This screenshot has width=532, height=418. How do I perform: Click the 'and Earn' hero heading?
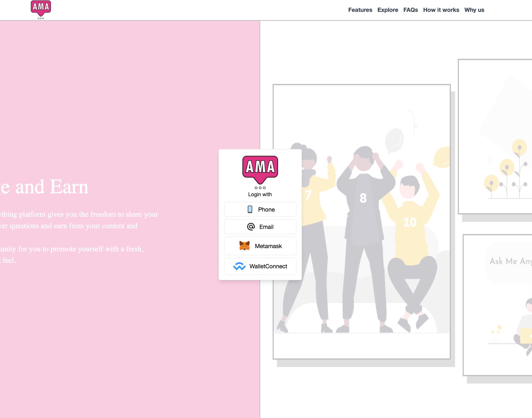point(52,187)
